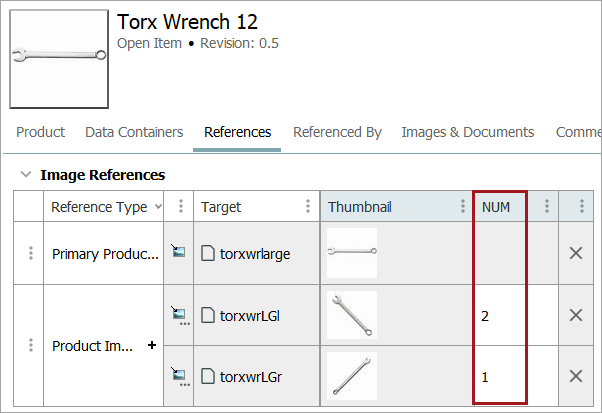
Task: Open the torxwrLGl target link
Action: (x=249, y=315)
